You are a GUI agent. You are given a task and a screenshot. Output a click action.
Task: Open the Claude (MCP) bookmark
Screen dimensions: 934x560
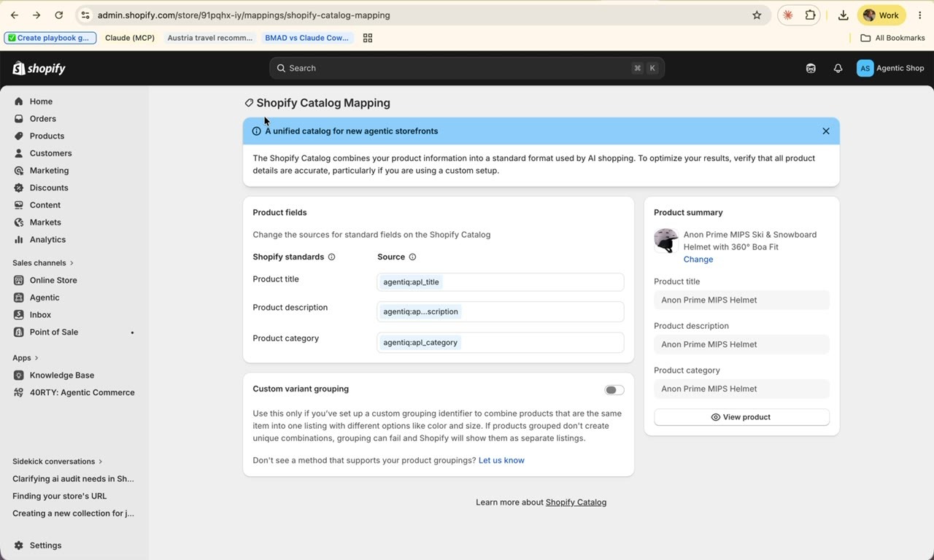point(130,38)
